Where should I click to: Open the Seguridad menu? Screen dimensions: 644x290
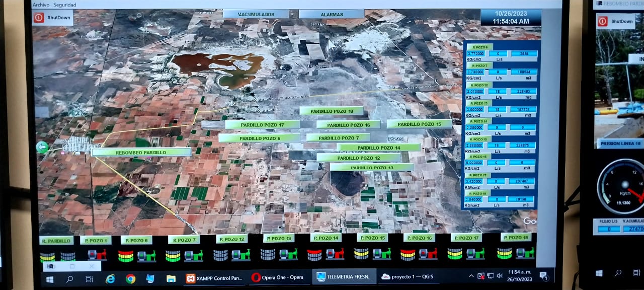pos(65,5)
